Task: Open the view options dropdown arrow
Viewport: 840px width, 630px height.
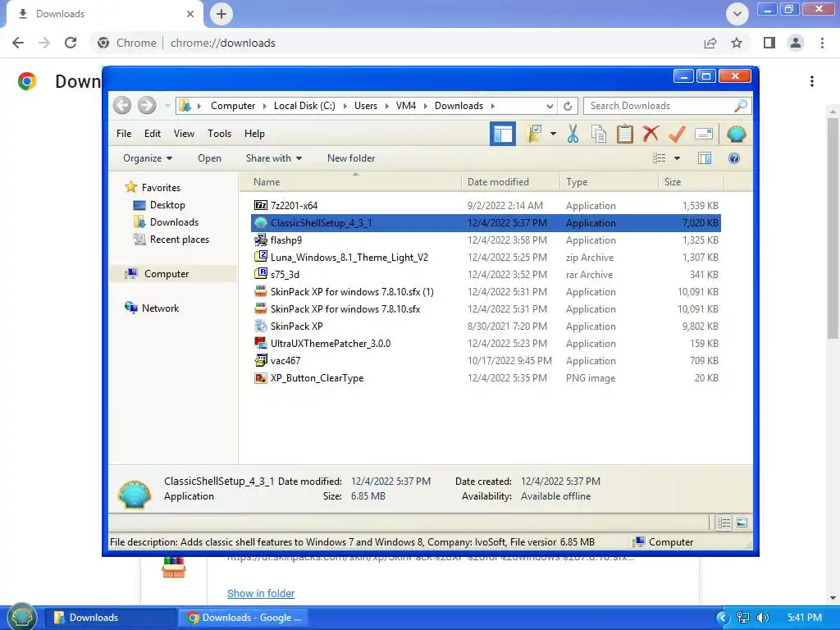Action: pos(677,158)
